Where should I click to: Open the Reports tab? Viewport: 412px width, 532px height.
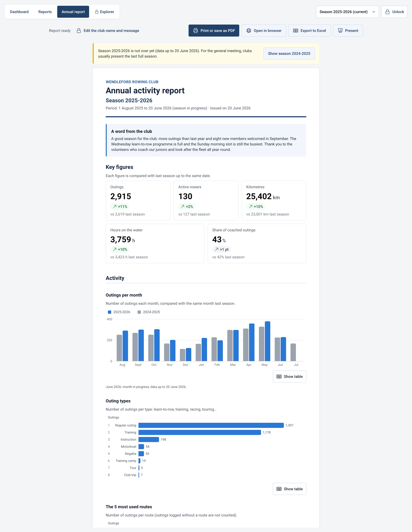45,12
